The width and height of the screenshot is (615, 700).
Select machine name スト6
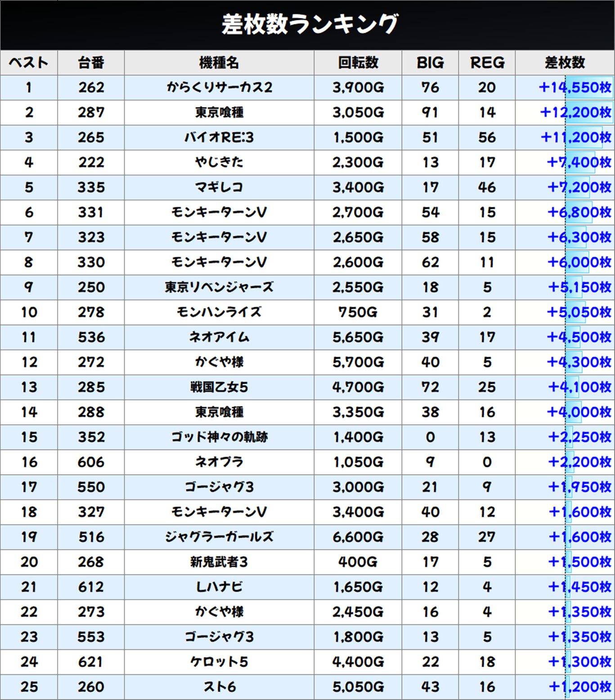[219, 687]
